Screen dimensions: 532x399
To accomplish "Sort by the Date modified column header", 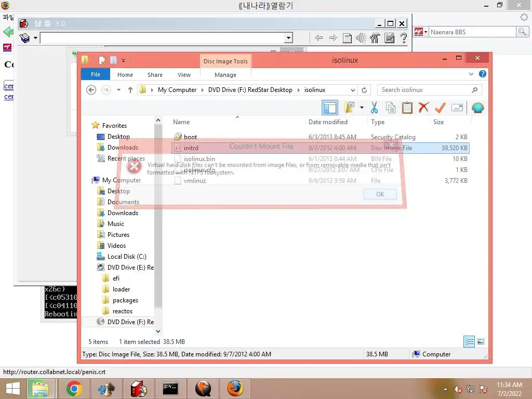I will tap(328, 122).
